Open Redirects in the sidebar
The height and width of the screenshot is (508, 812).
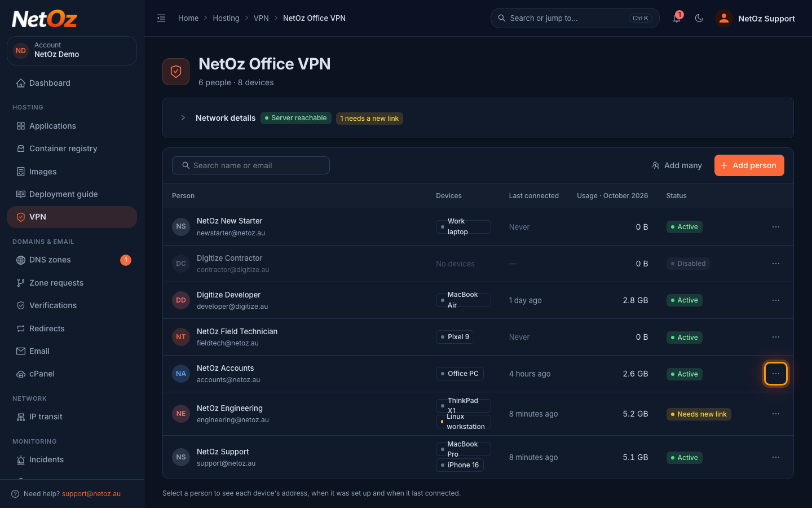tap(72, 329)
